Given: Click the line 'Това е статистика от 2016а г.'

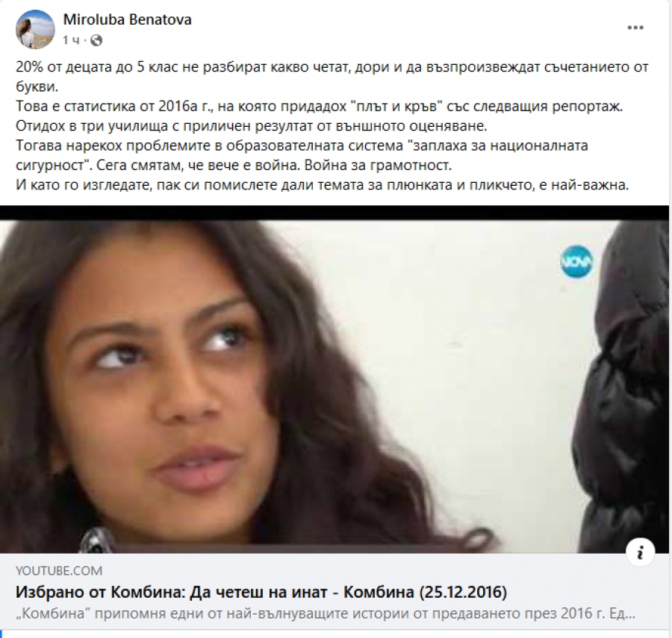Looking at the screenshot, I should click(320, 106).
